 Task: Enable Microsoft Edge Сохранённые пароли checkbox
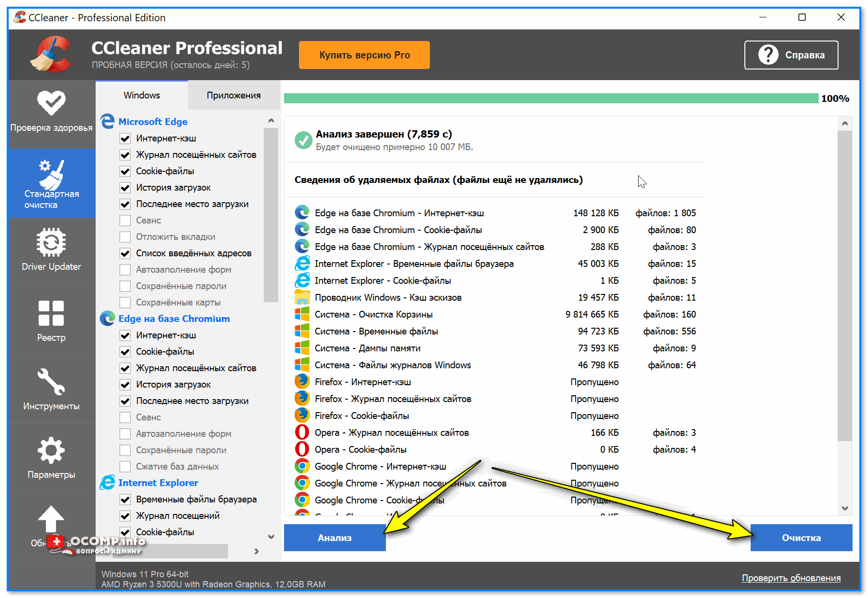pyautogui.click(x=125, y=286)
